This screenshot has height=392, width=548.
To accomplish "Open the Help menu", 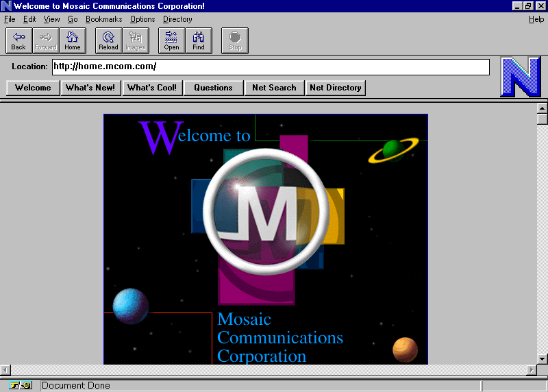I will (x=536, y=19).
